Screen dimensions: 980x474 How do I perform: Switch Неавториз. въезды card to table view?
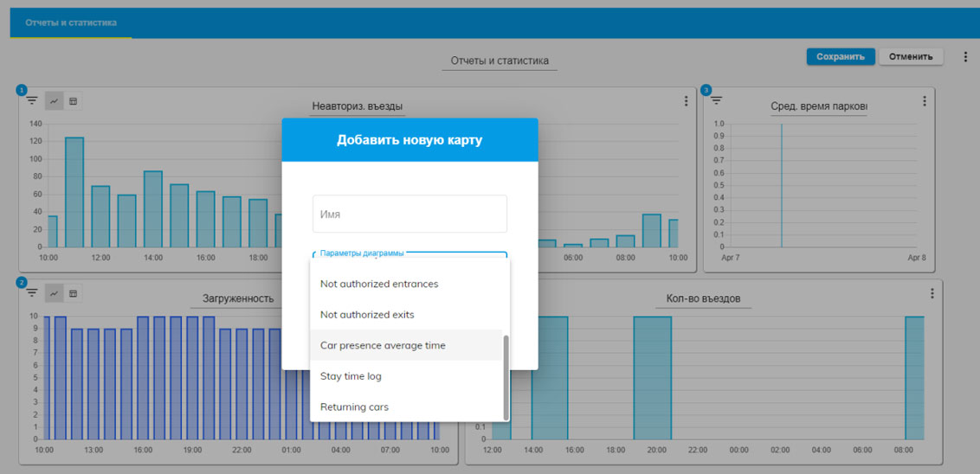pos(73,101)
